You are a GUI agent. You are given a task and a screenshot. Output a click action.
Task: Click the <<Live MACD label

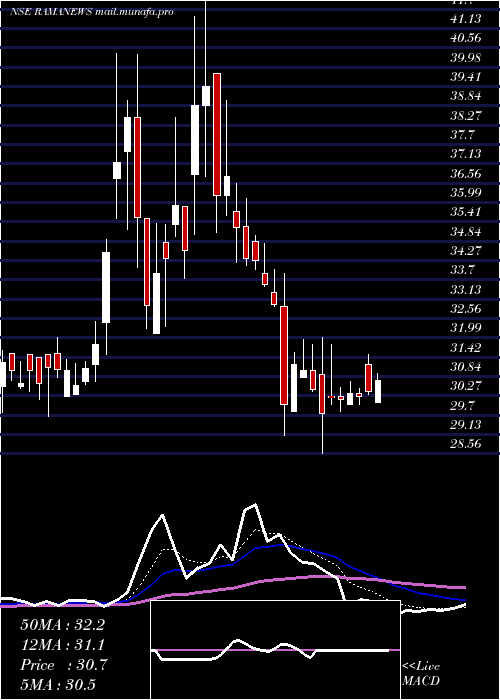(x=421, y=674)
